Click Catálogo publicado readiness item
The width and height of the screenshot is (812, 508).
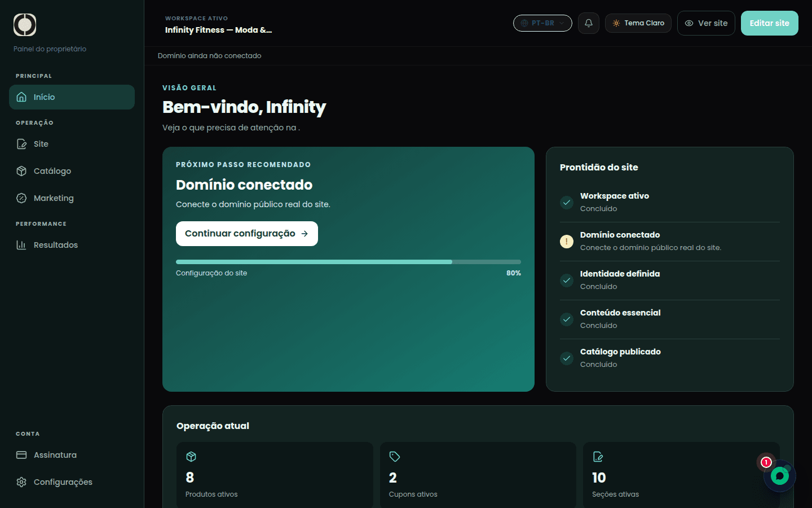(x=670, y=358)
